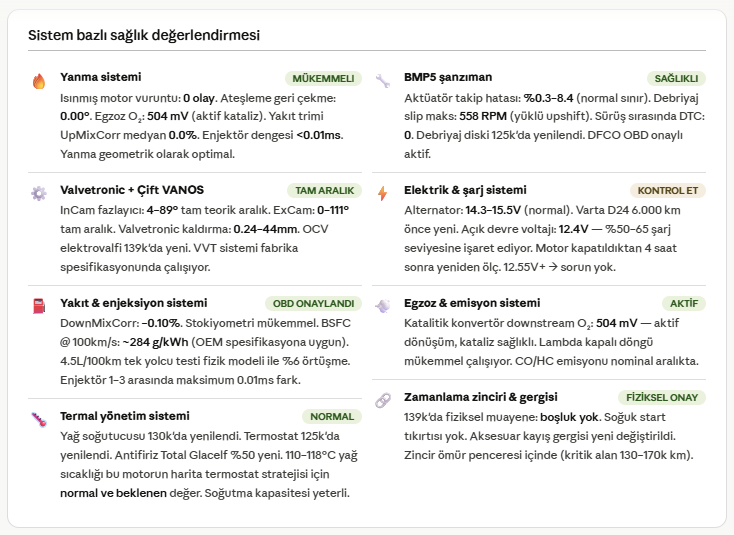The image size is (734, 535).
Task: Select the lightning bolt icon for Elektrik
Action: (382, 194)
